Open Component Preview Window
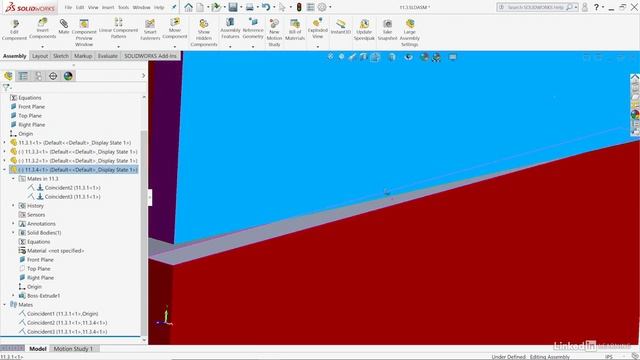Image resolution: width=640 pixels, height=360 pixels. [x=84, y=33]
